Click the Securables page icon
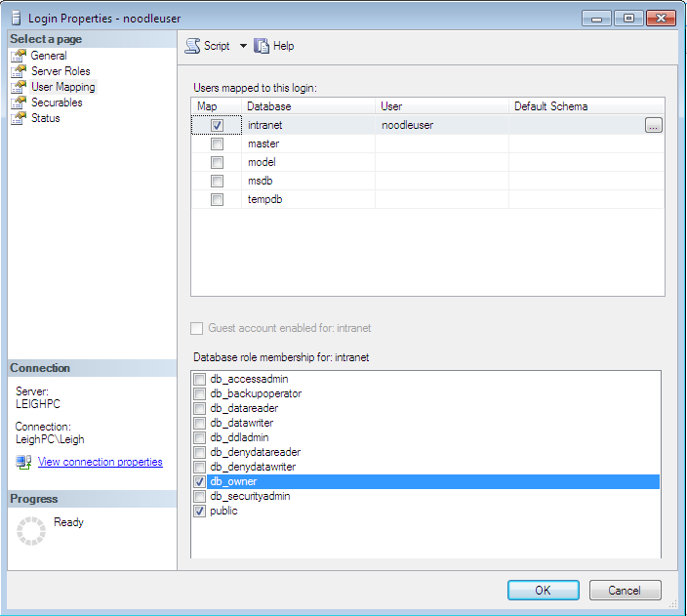 coord(19,103)
